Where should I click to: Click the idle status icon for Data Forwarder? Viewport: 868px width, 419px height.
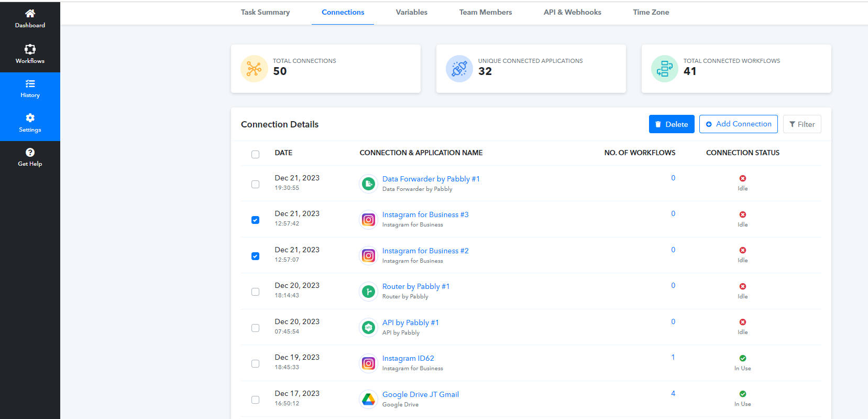(743, 178)
